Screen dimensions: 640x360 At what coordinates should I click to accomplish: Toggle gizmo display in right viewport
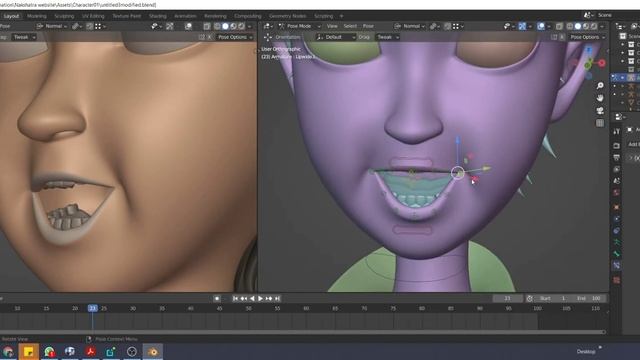click(522, 26)
